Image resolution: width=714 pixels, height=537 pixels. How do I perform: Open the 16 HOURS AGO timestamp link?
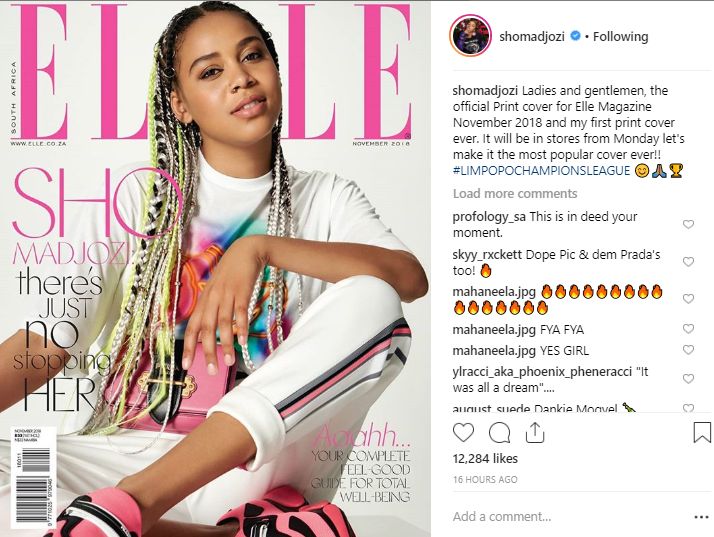coord(485,480)
